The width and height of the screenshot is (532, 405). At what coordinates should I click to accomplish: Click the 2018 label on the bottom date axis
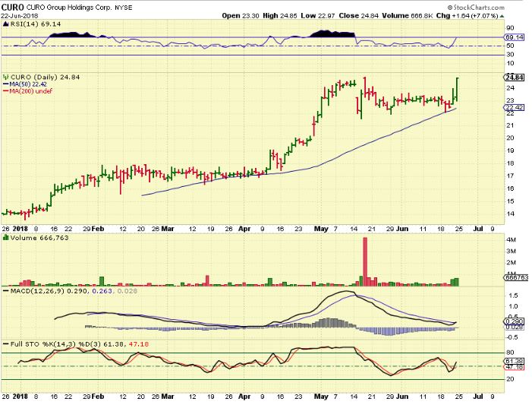point(20,397)
